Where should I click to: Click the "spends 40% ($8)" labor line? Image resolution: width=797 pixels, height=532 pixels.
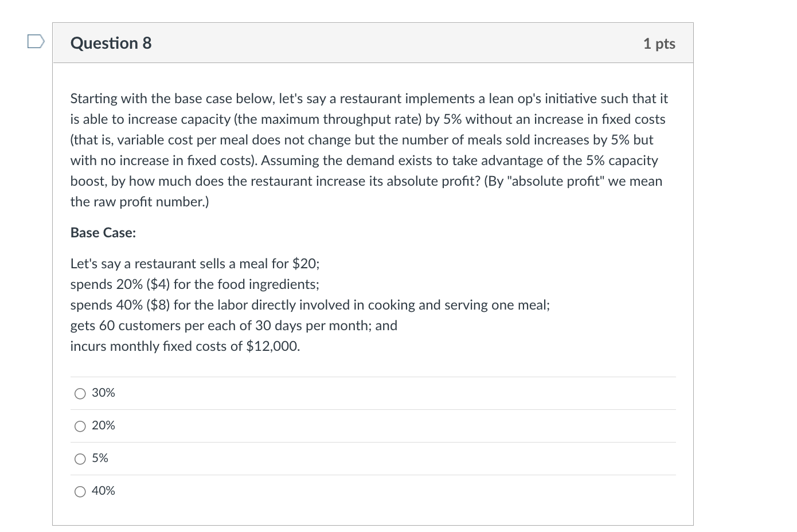click(310, 305)
